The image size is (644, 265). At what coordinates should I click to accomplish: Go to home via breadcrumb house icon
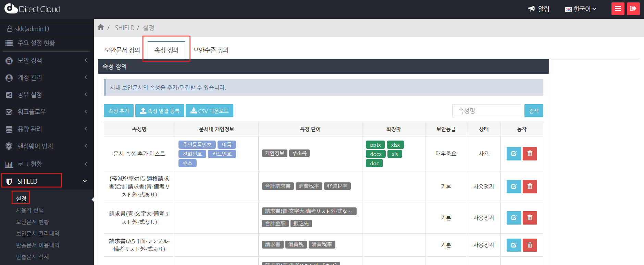(101, 27)
